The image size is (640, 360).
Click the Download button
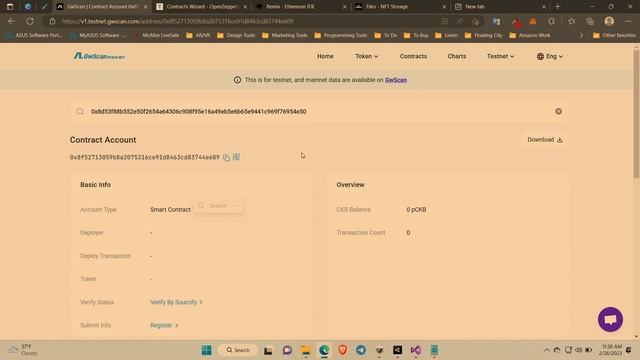click(544, 140)
